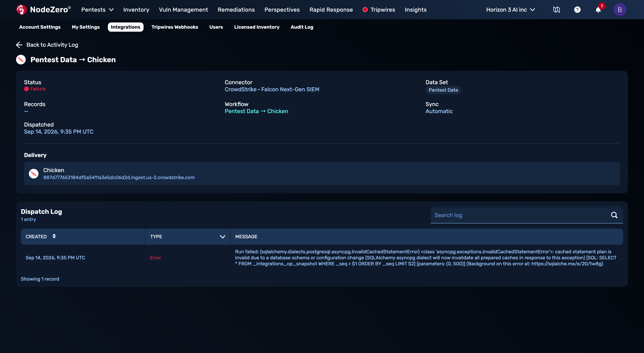Click the Failure status text
This screenshot has width=644, height=353.
click(38, 89)
